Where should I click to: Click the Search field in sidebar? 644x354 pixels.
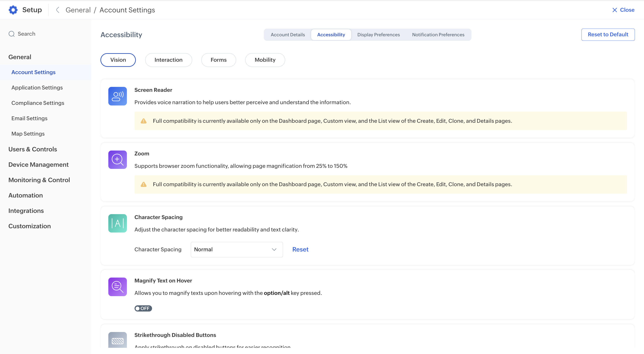click(x=45, y=34)
